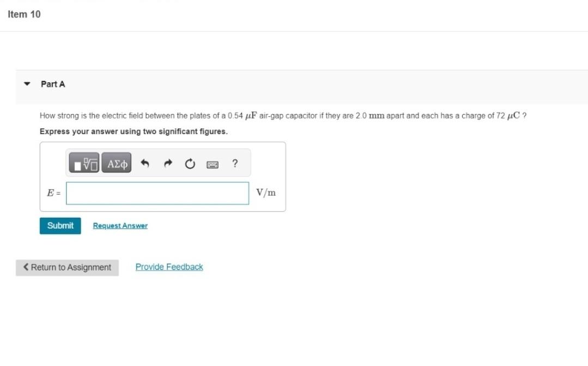The image size is (588, 366).
Task: Open the Provide Feedback link
Action: click(x=169, y=267)
